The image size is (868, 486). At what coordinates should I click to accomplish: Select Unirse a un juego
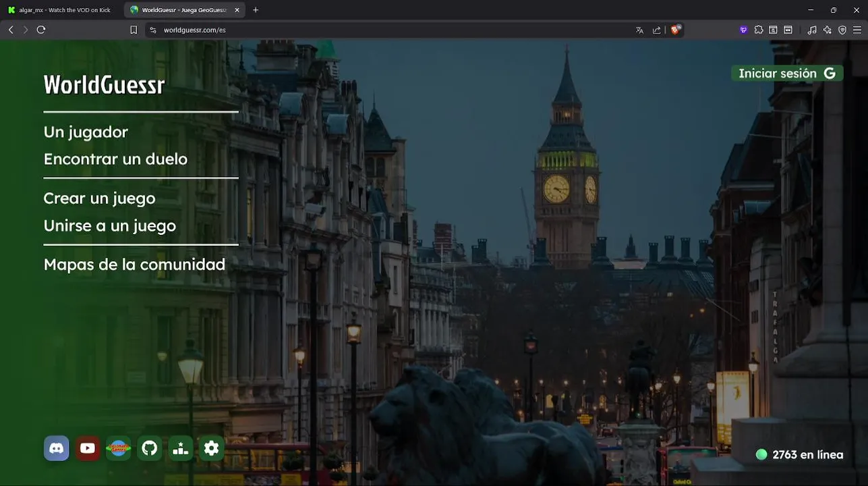pyautogui.click(x=109, y=225)
